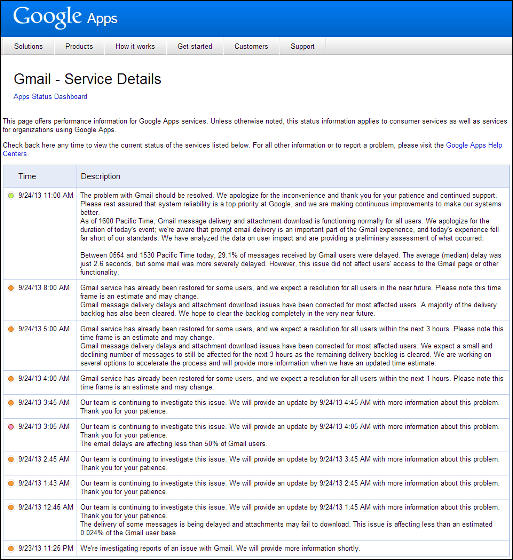This screenshot has height=560, width=513.
Task: Follow the Apps Status Dashboard link
Action: [50, 96]
